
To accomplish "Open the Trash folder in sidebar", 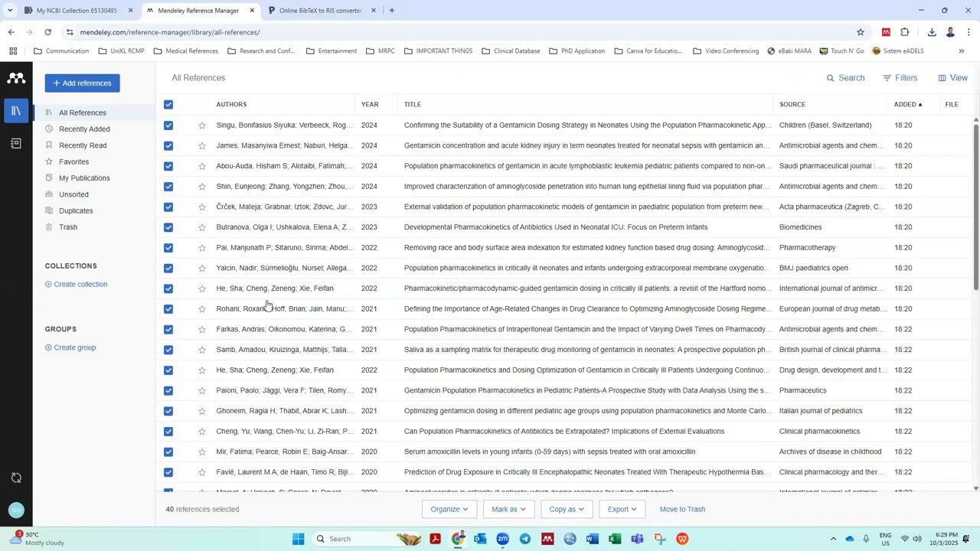I will coord(68,227).
